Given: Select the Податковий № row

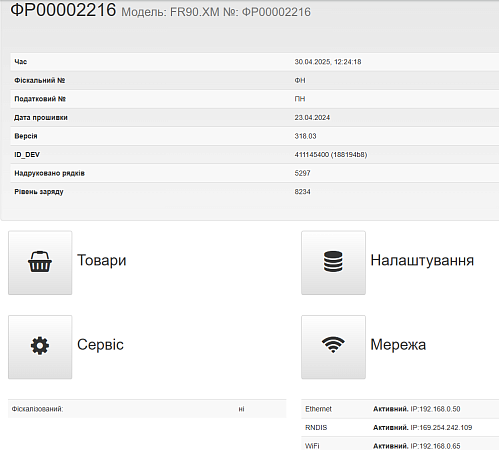Looking at the screenshot, I should [x=255, y=99].
